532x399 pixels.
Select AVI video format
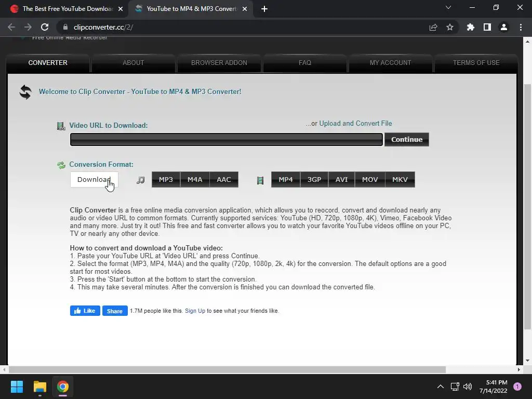coord(342,179)
